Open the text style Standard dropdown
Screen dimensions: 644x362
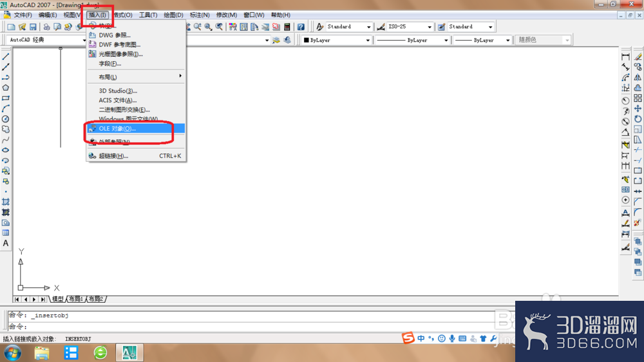pos(348,26)
